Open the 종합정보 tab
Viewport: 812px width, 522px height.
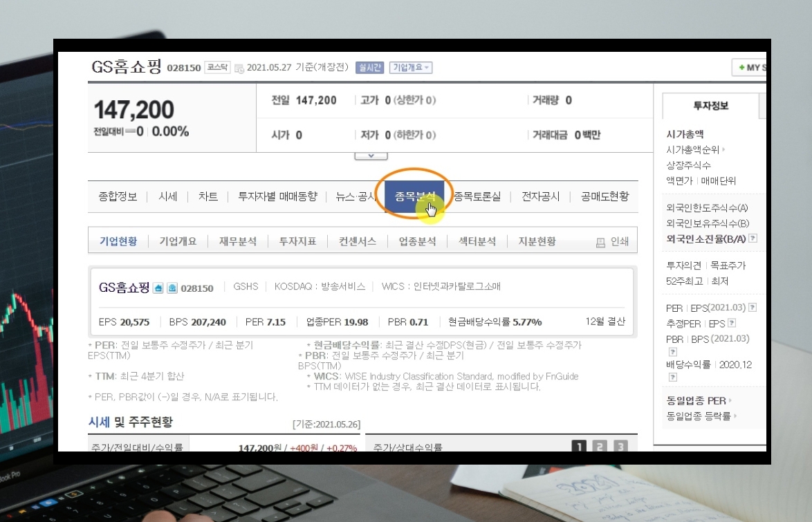118,196
